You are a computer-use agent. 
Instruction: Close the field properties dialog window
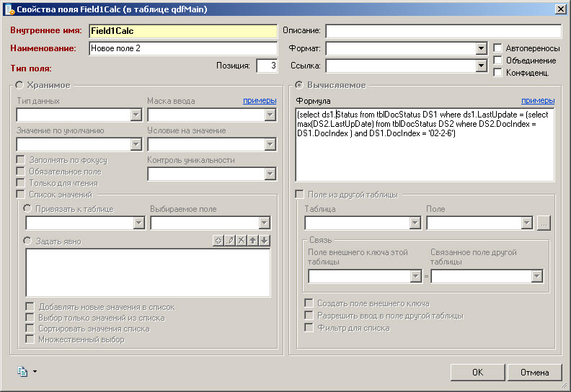(560, 9)
